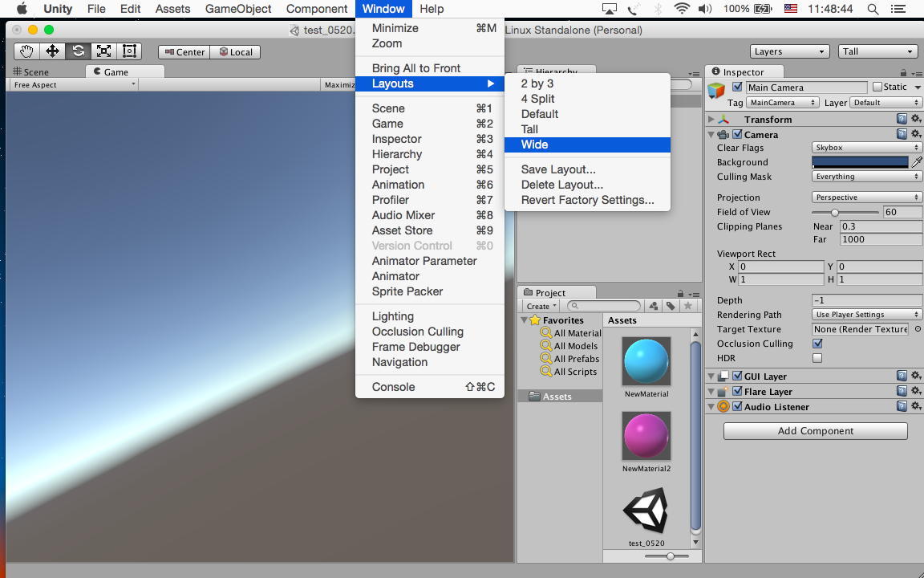Toggle Audio Listener component checkbox
The image size is (924, 578).
(737, 406)
